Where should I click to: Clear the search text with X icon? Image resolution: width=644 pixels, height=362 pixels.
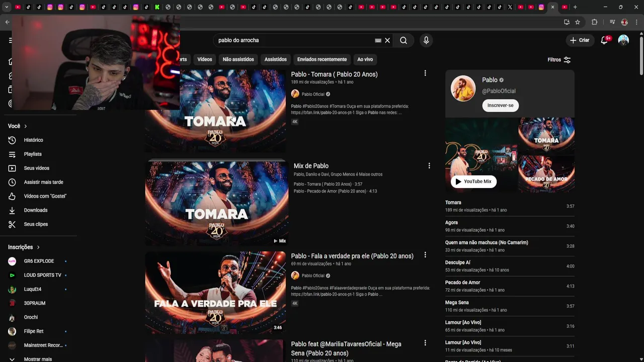coord(387,40)
